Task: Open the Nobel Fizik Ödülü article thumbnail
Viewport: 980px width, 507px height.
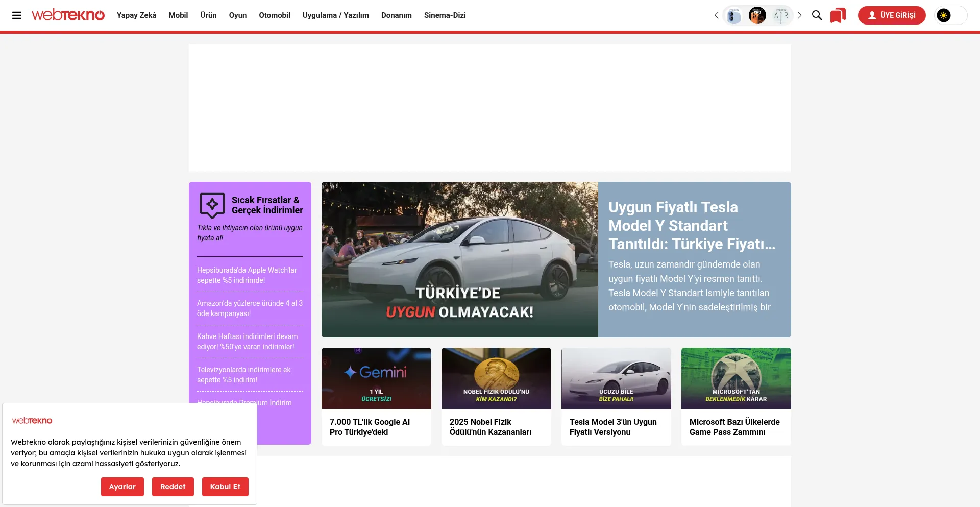Action: (496, 378)
